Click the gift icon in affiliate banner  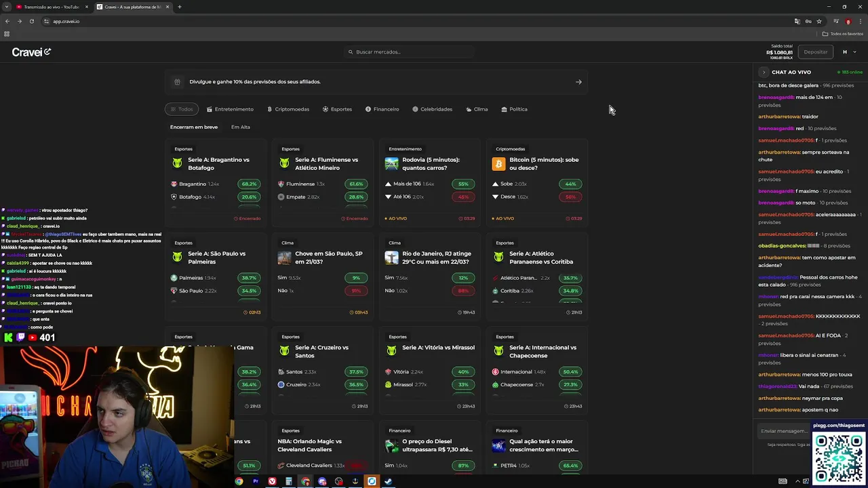(177, 82)
